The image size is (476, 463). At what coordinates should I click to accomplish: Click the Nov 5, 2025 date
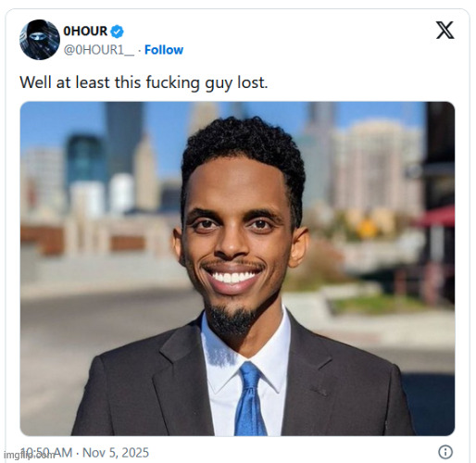click(x=116, y=453)
